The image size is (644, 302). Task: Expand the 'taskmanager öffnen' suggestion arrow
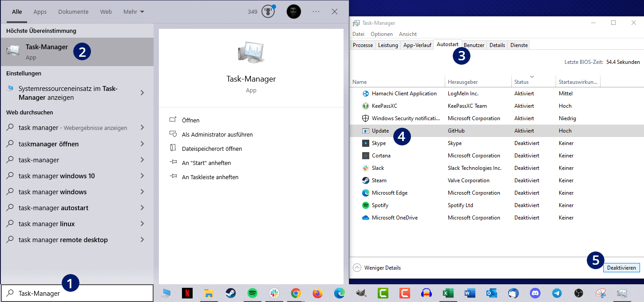click(x=142, y=144)
